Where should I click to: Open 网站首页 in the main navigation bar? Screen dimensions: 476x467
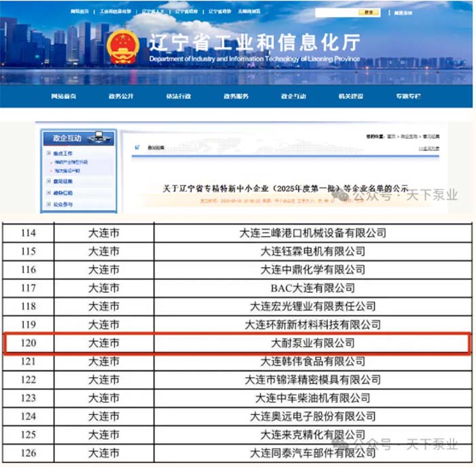64,97
